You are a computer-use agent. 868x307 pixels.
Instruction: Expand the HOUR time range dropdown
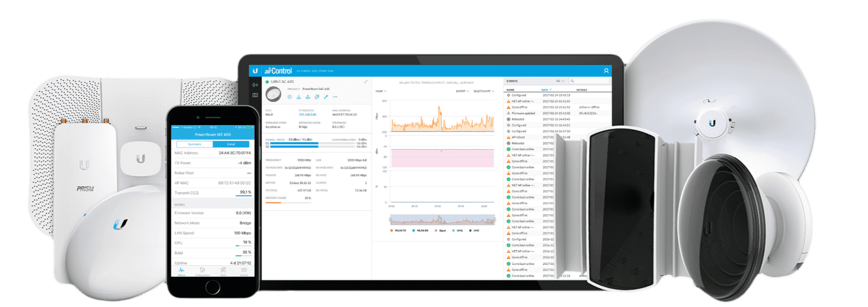(381, 91)
